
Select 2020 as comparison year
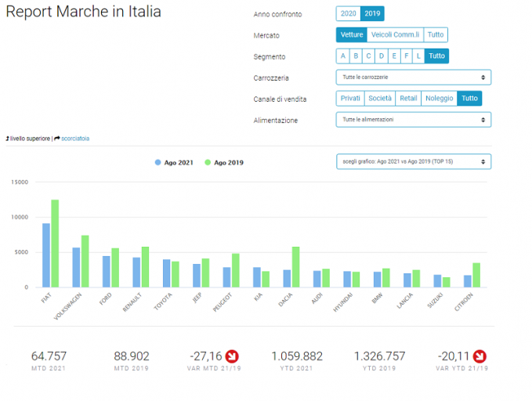348,13
